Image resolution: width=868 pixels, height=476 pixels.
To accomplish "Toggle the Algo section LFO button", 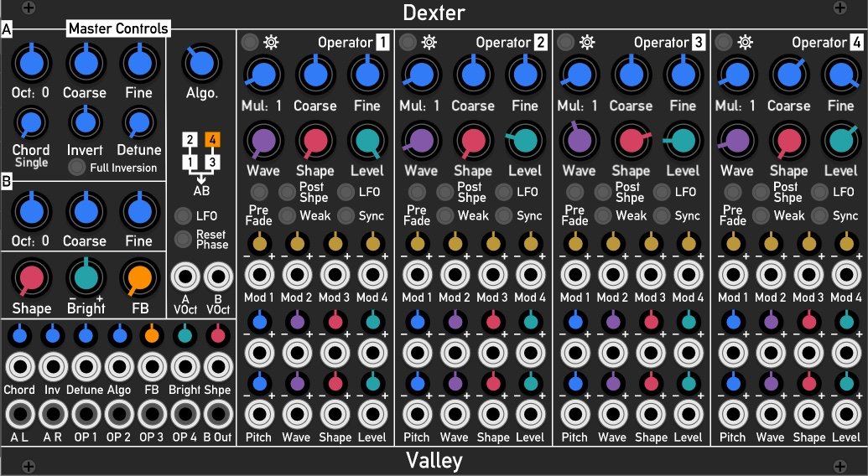I will (183, 215).
